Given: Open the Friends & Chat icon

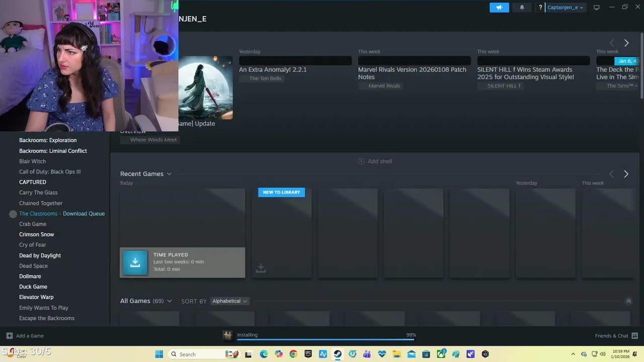Looking at the screenshot, I should 634,335.
